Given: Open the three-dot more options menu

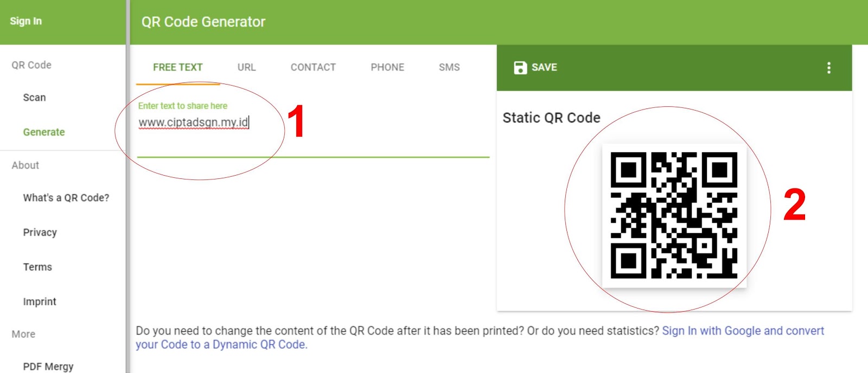Looking at the screenshot, I should point(828,67).
